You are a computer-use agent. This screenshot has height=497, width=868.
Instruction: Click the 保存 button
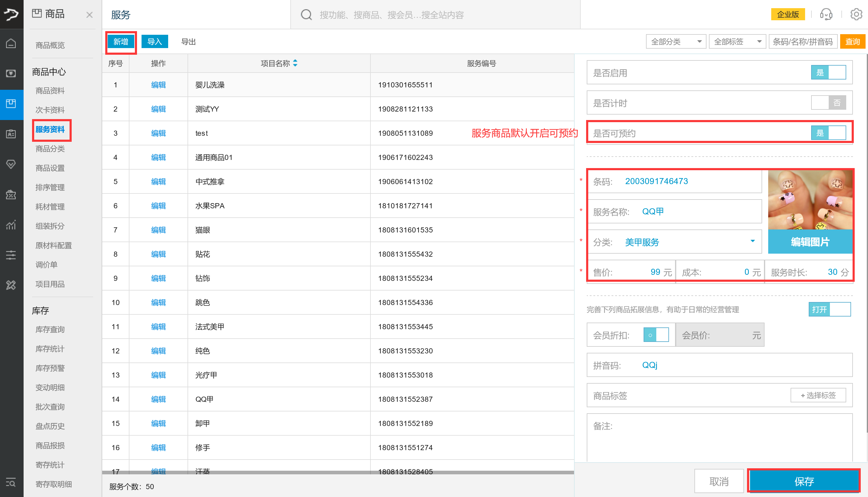pyautogui.click(x=804, y=481)
